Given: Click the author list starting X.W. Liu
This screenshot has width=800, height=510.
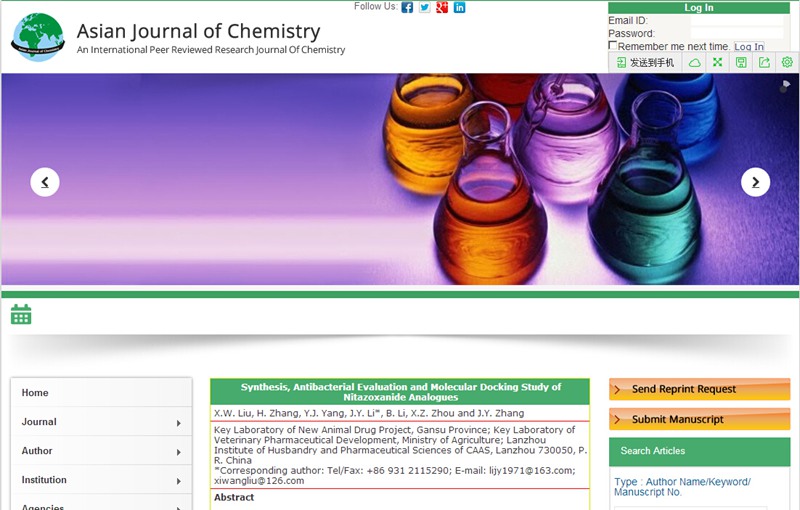Looking at the screenshot, I should 369,413.
